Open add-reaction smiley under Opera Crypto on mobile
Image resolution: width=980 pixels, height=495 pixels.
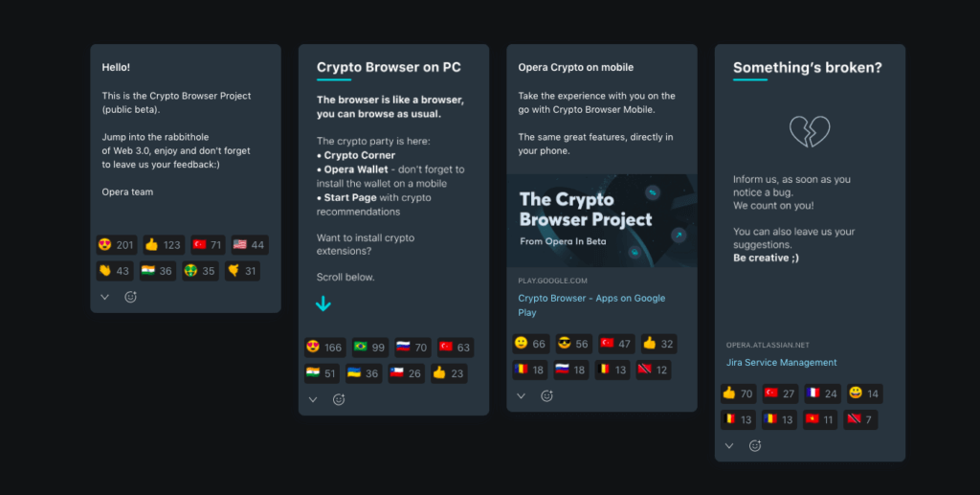(546, 395)
